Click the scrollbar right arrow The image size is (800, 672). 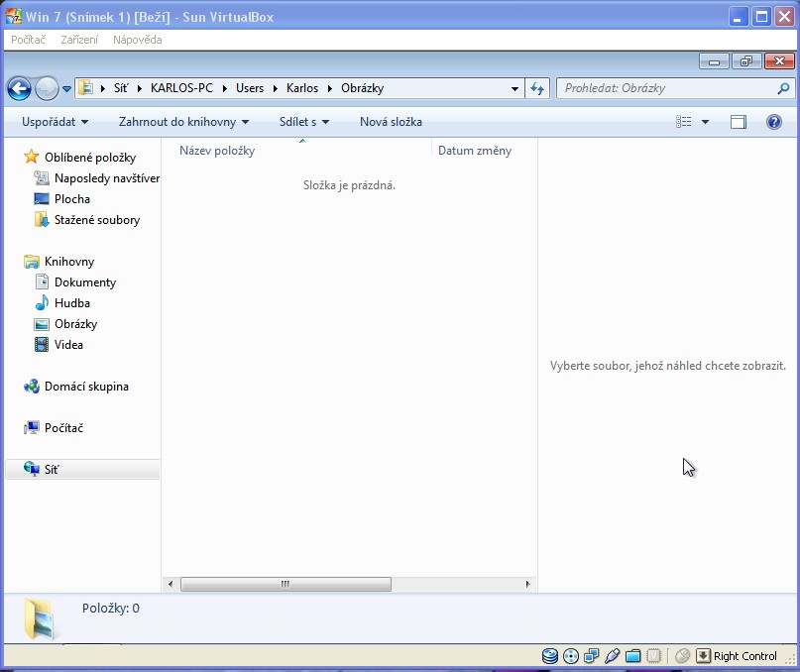(527, 584)
